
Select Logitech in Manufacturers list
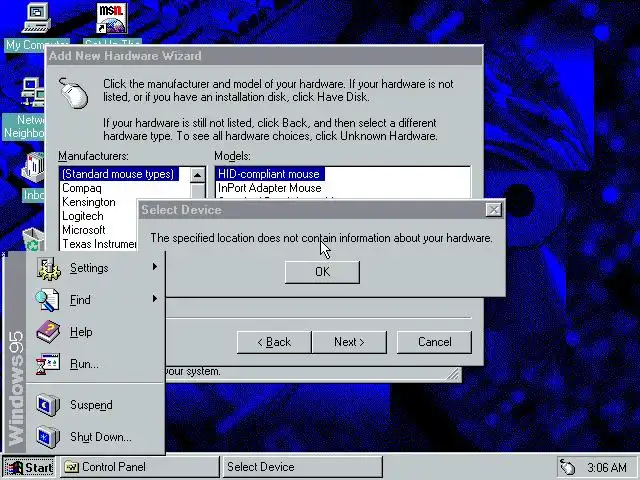[x=82, y=216]
